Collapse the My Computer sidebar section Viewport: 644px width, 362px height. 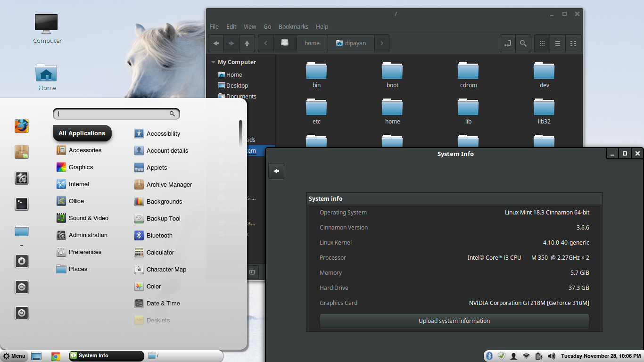(213, 62)
